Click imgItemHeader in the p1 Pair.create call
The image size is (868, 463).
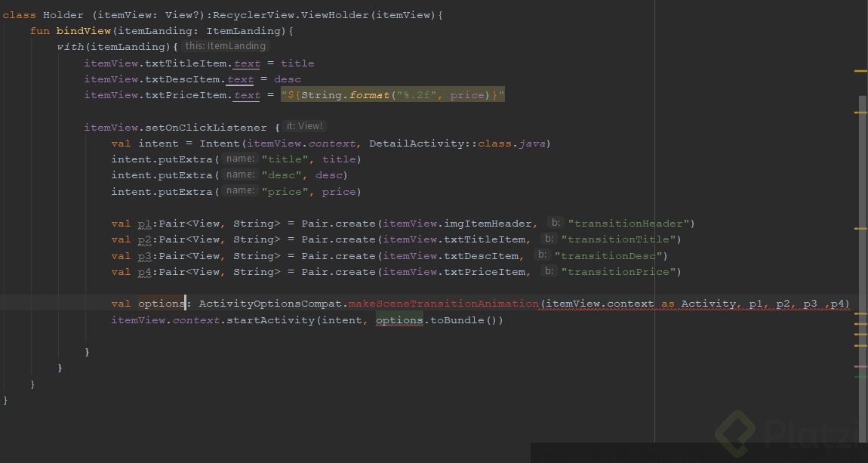click(488, 224)
